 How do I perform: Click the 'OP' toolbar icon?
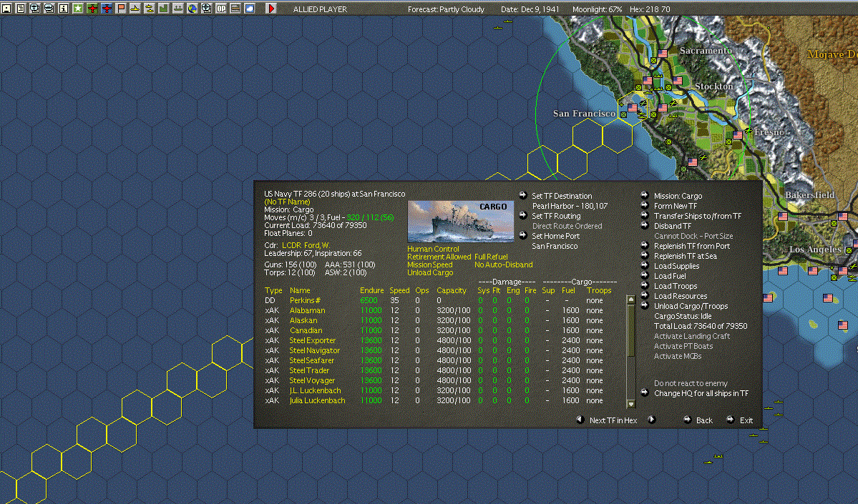tap(221, 9)
